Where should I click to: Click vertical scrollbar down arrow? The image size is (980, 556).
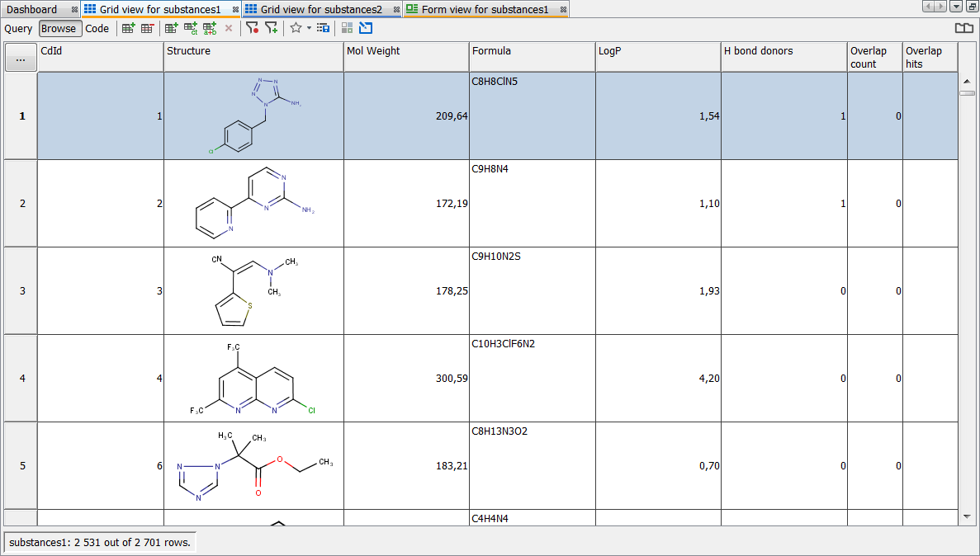967,516
